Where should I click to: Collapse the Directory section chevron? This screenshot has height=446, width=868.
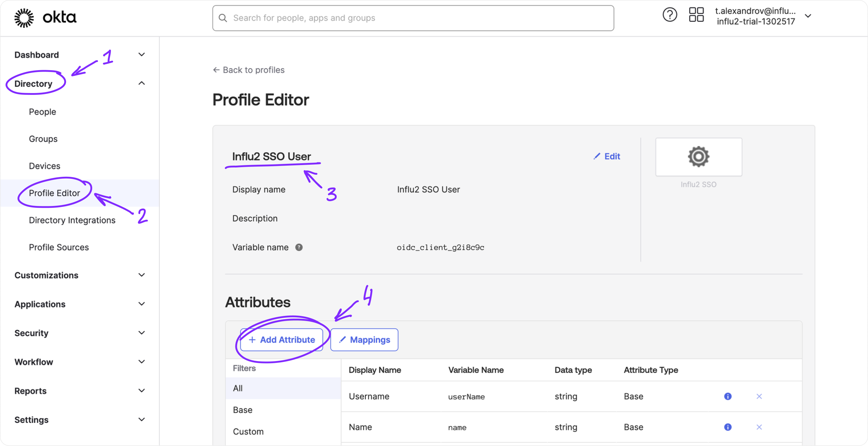[x=142, y=83]
